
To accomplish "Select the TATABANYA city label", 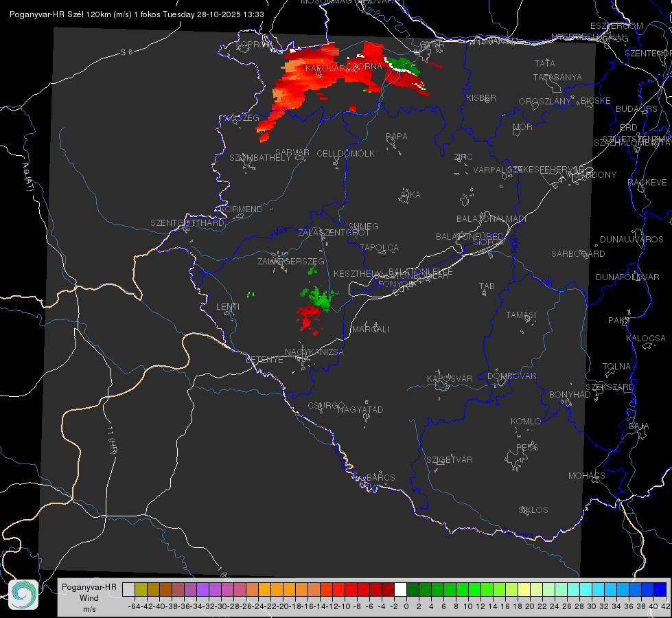I will [557, 77].
